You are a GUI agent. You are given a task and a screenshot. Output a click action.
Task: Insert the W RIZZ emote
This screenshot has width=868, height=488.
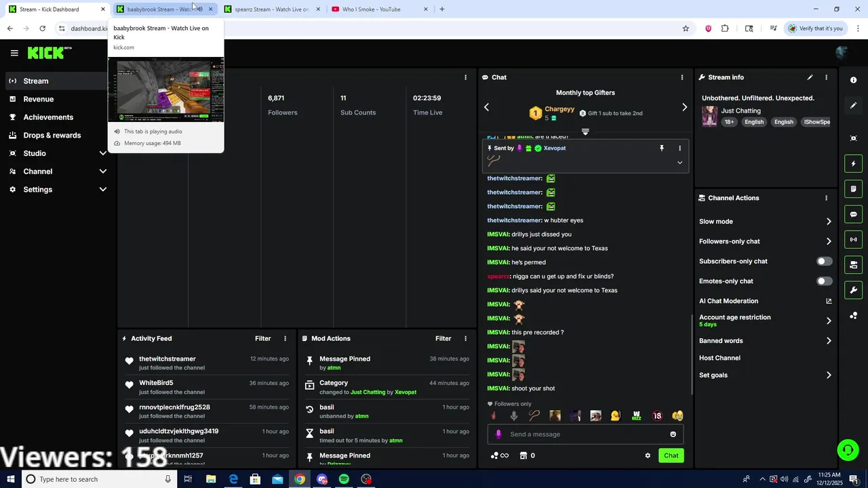(x=636, y=416)
